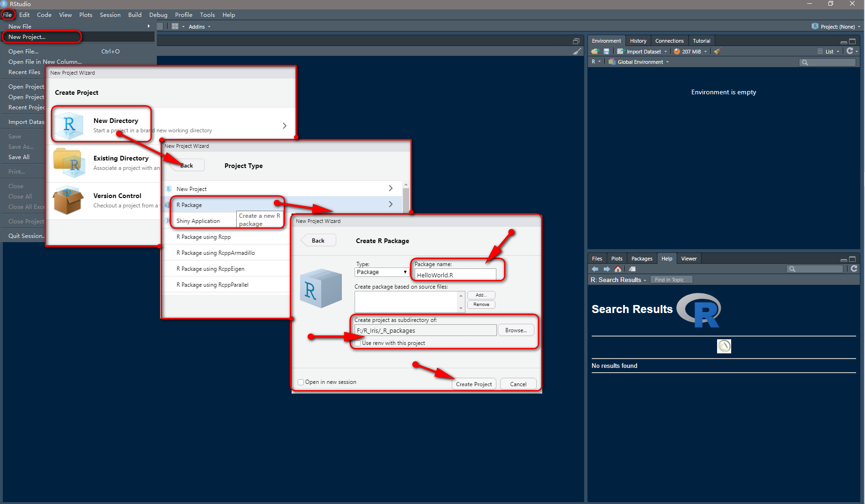The height and width of the screenshot is (504, 865).
Task: Open the Project (None) dropdown
Action: (837, 27)
